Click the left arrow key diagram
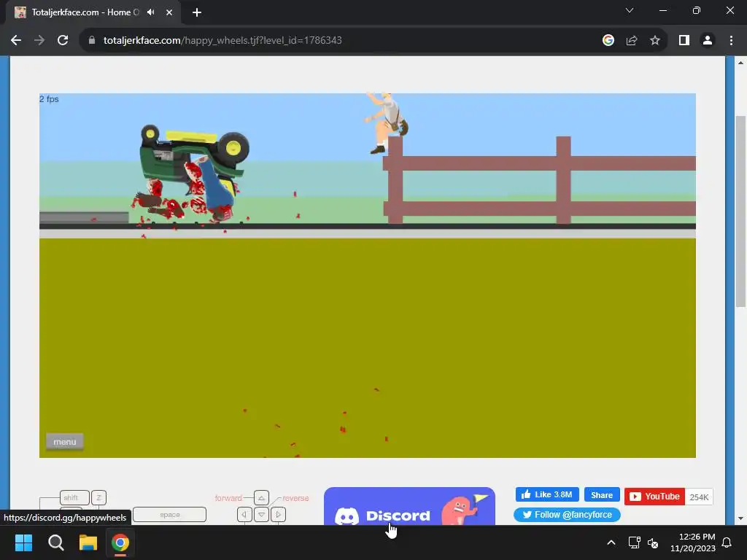This screenshot has height=560, width=747. [244, 514]
